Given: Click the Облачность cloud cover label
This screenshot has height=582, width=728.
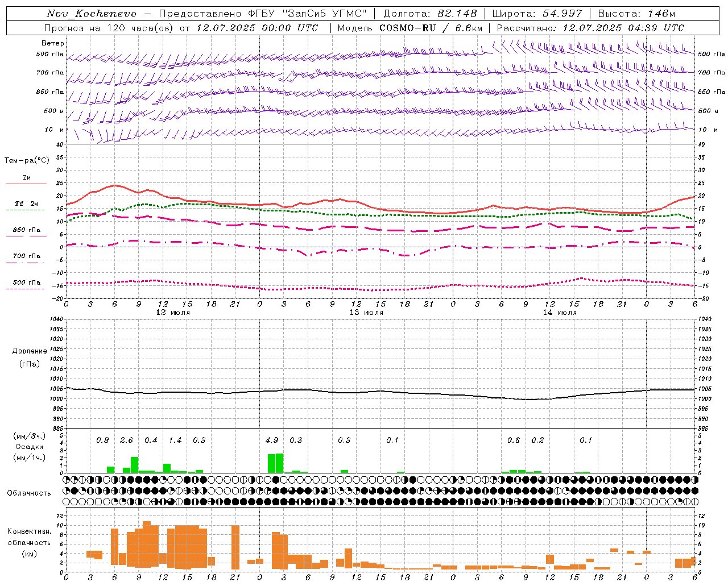Looking at the screenshot, I should pos(29,493).
